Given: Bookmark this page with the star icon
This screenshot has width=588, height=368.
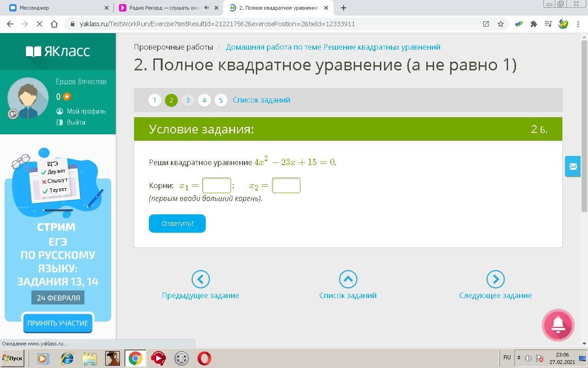Looking at the screenshot, I should 501,24.
